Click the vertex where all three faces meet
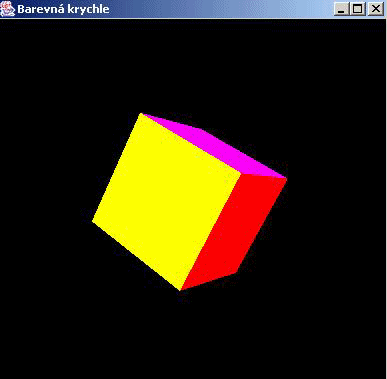The image size is (387, 379). click(241, 173)
